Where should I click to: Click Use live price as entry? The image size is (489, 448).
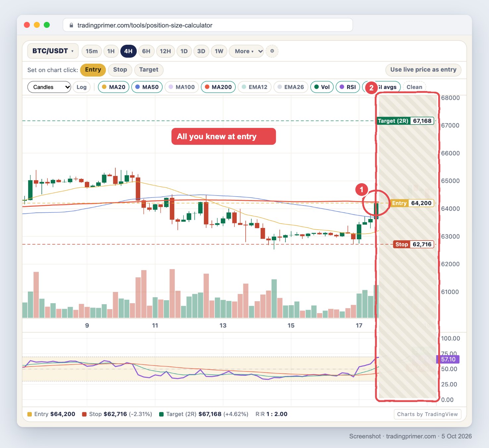423,70
